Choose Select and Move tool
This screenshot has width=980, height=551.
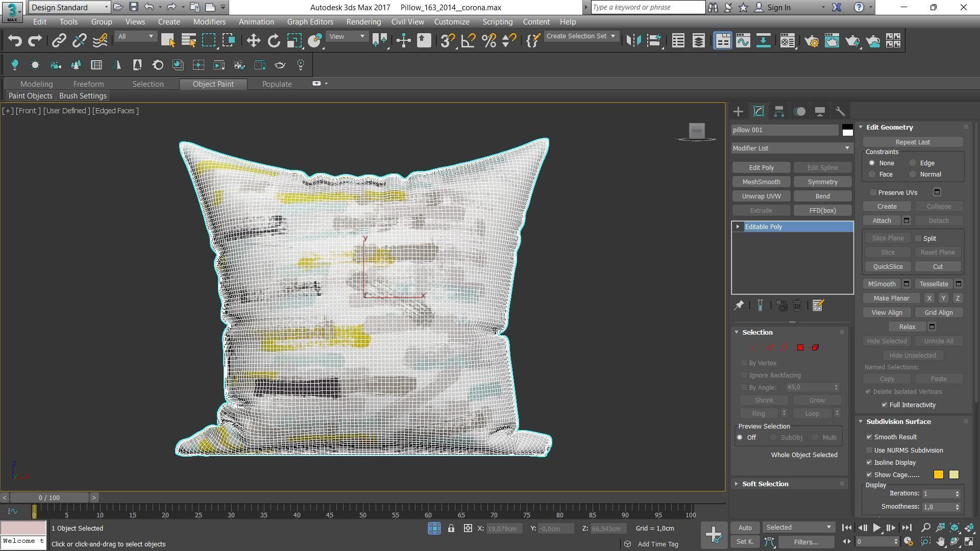click(x=253, y=41)
